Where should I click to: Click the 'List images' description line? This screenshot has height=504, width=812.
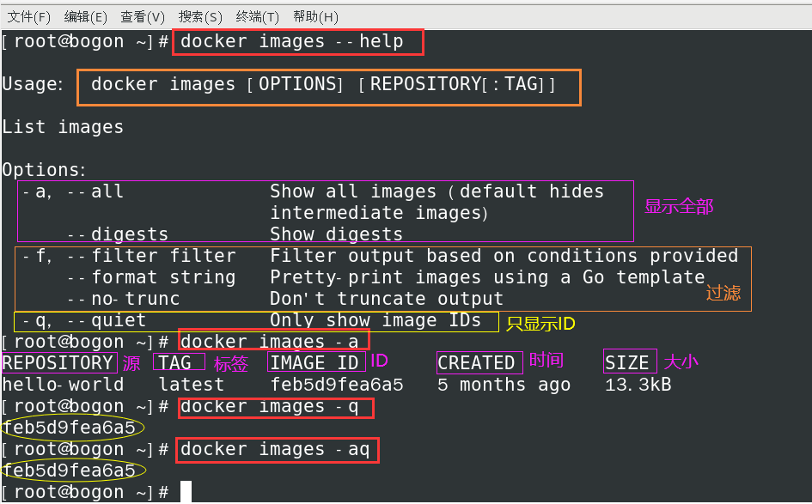pyautogui.click(x=63, y=127)
